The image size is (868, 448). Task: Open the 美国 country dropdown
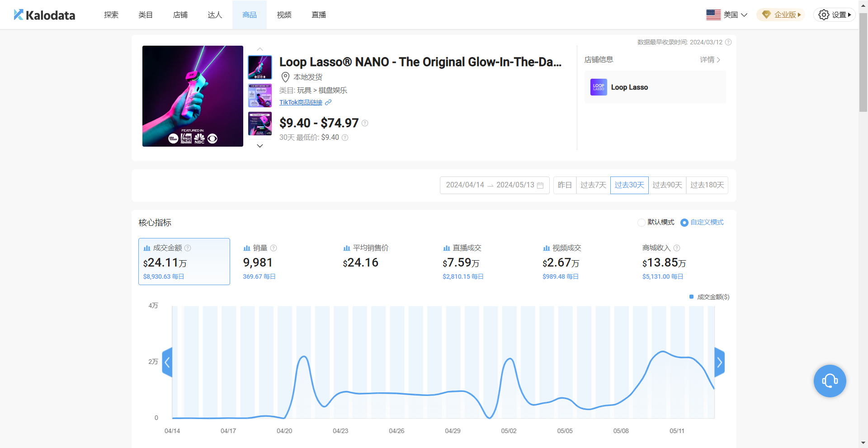(727, 15)
